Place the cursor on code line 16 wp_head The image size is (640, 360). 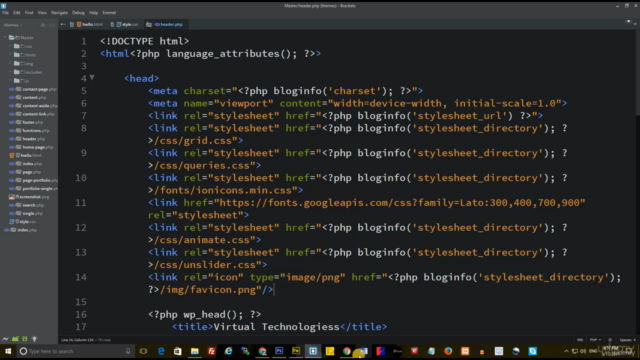(x=204, y=314)
